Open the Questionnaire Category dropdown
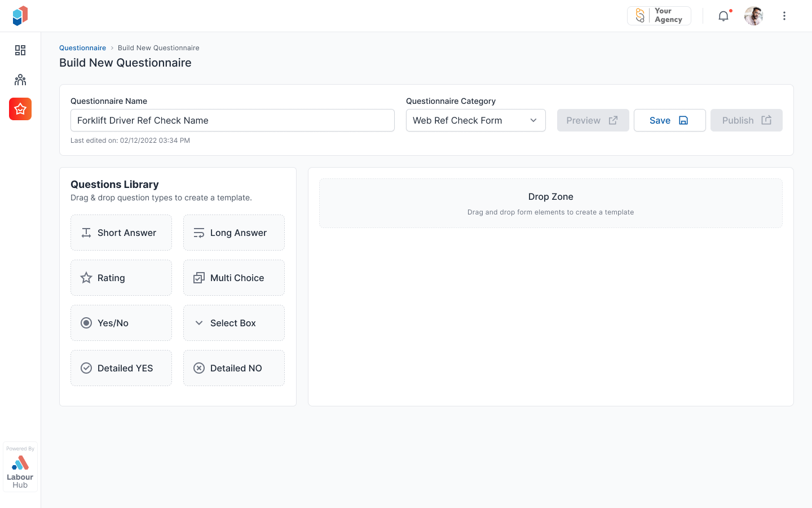812x508 pixels. tap(476, 120)
